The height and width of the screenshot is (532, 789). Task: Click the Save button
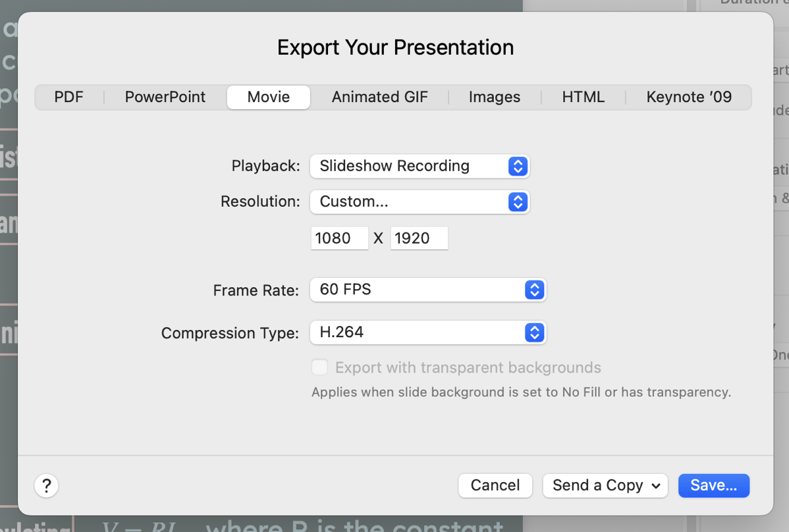(713, 486)
